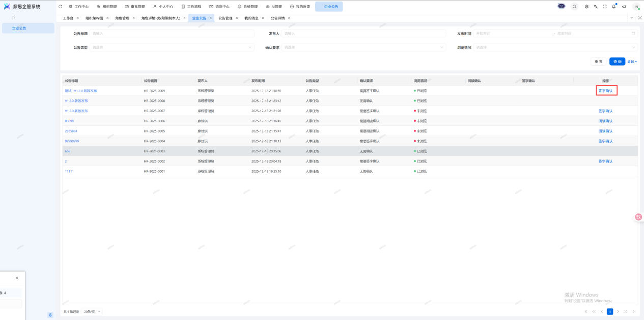Click the refresh icon beside the logo
This screenshot has height=320, width=644.
[61, 7]
